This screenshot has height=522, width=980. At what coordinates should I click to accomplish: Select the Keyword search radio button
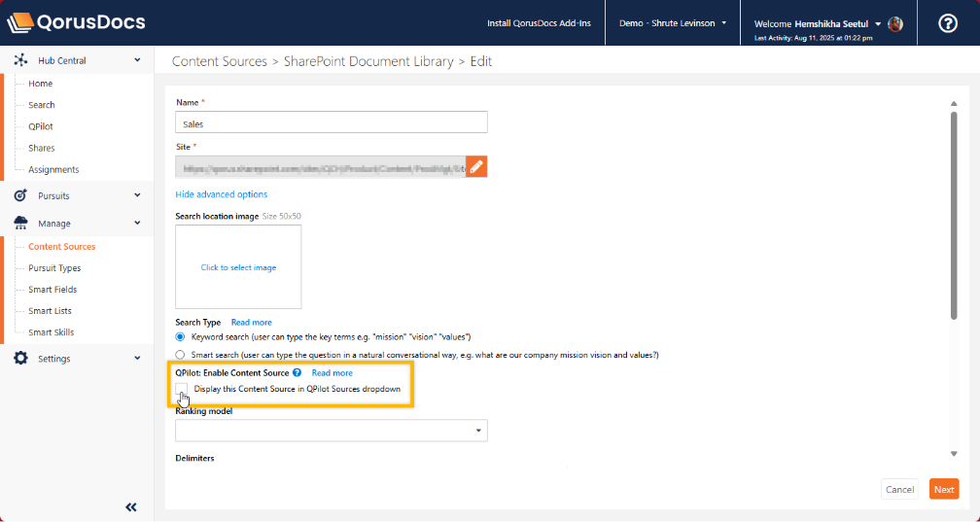(x=180, y=336)
